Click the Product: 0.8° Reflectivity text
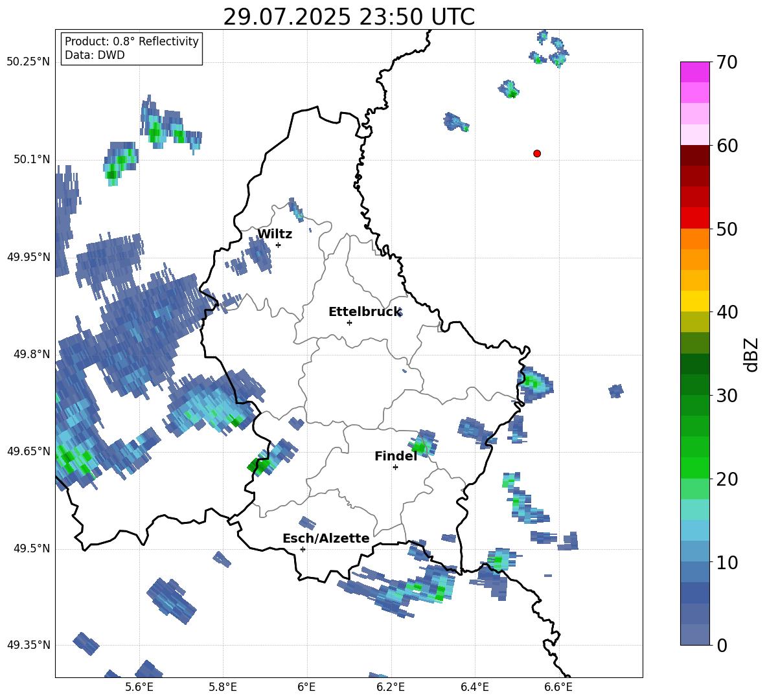 tap(132, 41)
